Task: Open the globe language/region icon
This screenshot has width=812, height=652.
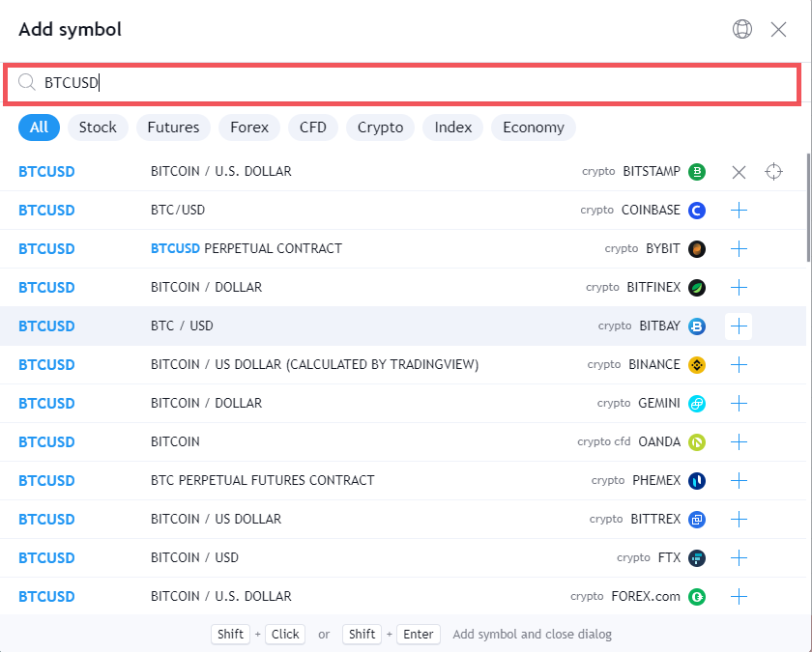Action: tap(742, 30)
